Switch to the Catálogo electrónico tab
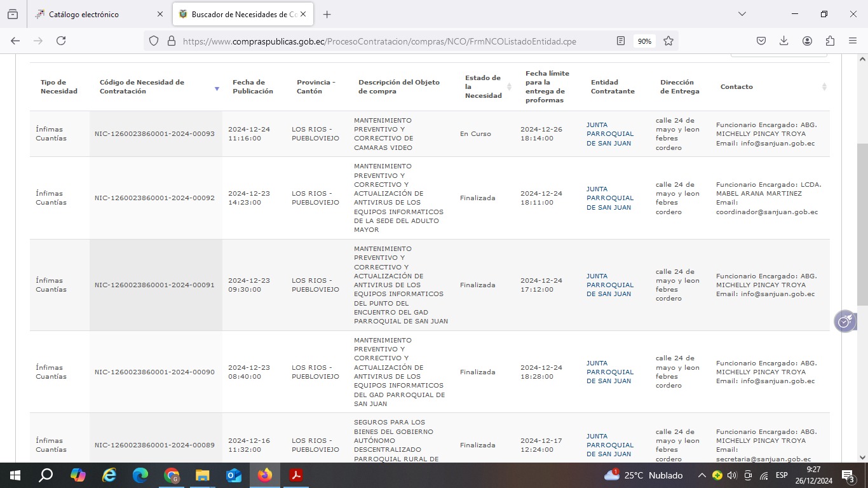This screenshot has width=868, height=488. (95, 14)
